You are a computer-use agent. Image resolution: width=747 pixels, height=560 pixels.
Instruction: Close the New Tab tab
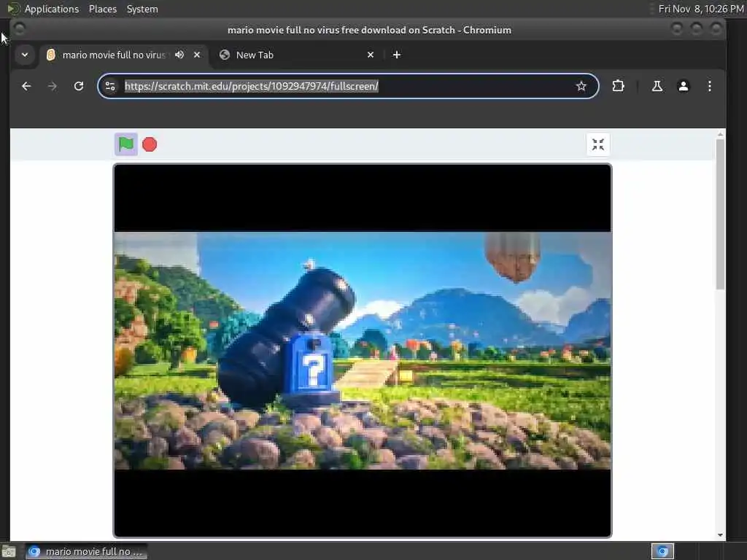click(371, 55)
